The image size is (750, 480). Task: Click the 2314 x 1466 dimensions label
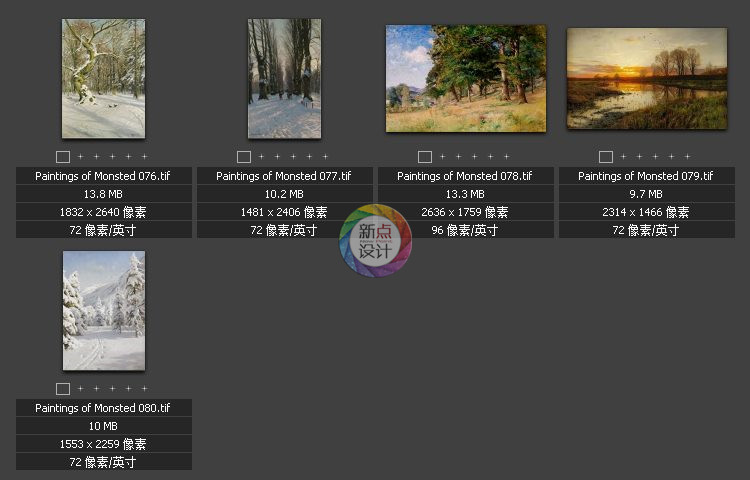646,212
